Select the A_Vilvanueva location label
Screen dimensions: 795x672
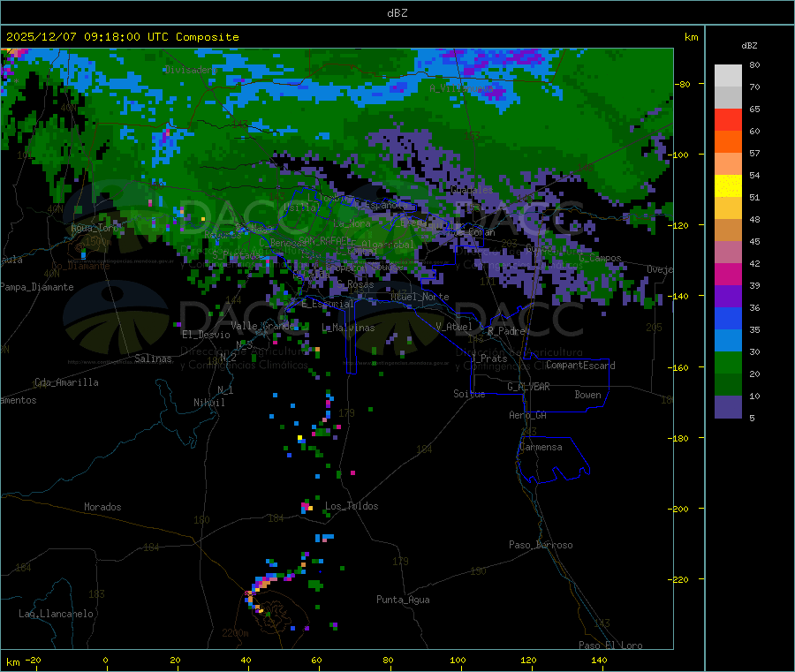pos(461,88)
